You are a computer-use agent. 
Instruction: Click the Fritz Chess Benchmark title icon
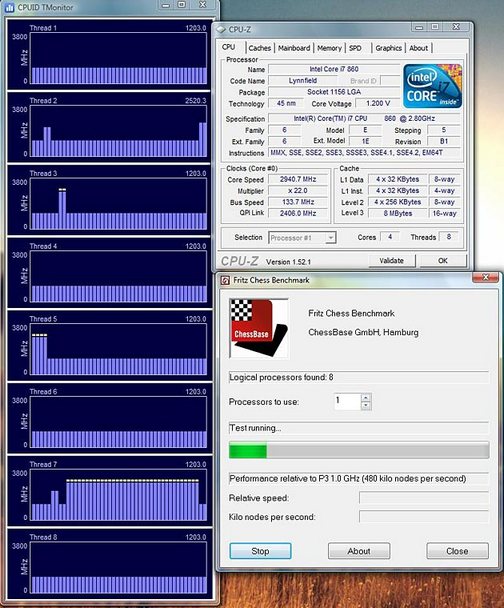(225, 280)
